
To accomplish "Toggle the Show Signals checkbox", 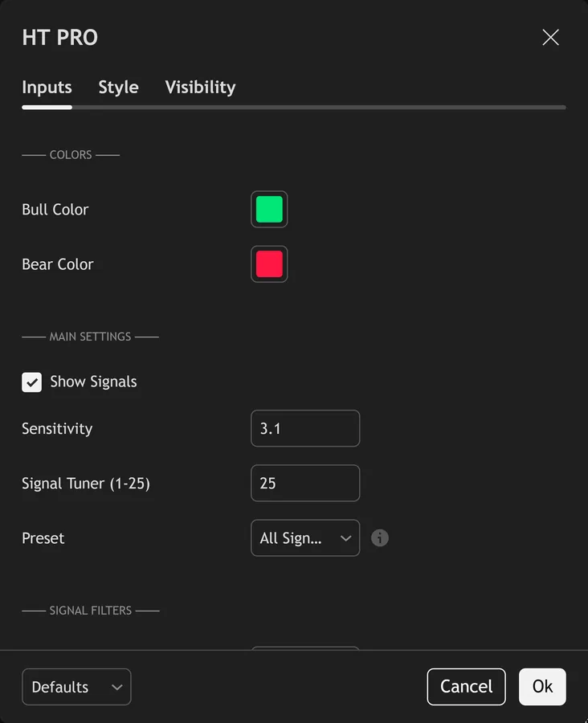I will (x=32, y=382).
